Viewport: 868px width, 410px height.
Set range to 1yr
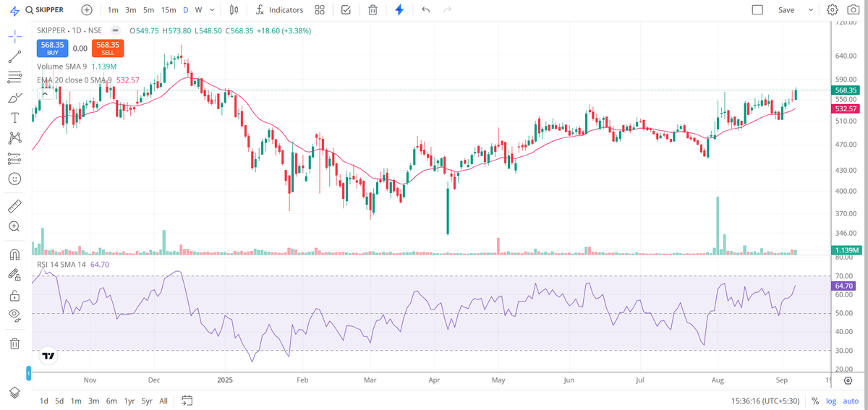click(x=129, y=401)
